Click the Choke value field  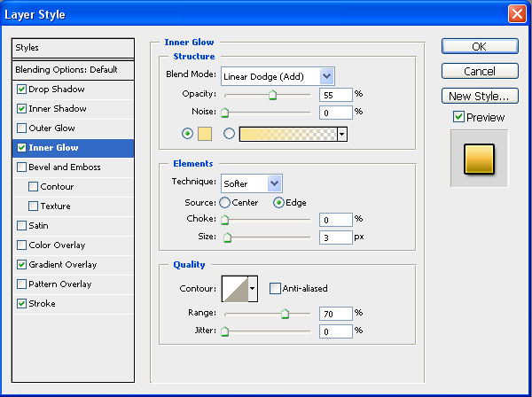tap(336, 220)
